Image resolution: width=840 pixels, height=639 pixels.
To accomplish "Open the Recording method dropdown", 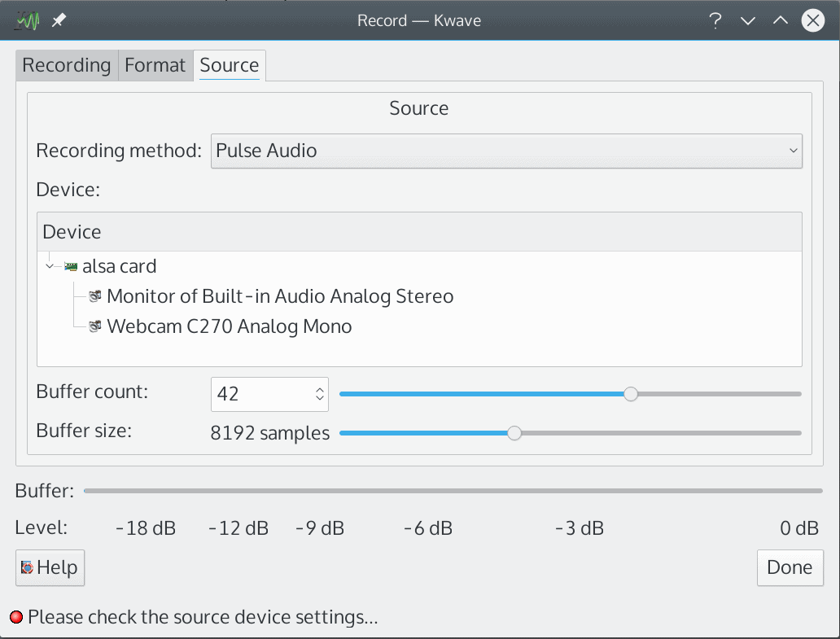I will click(506, 151).
